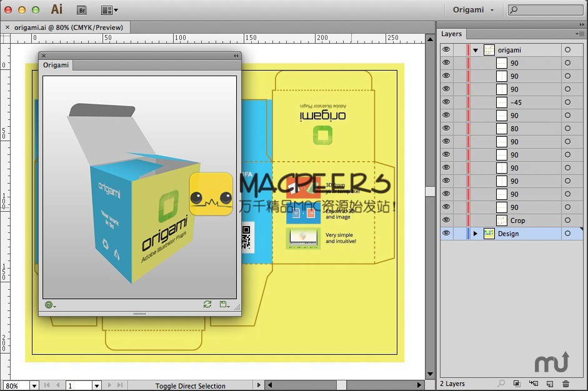Delete the selected layer with the trash icon

point(566,384)
